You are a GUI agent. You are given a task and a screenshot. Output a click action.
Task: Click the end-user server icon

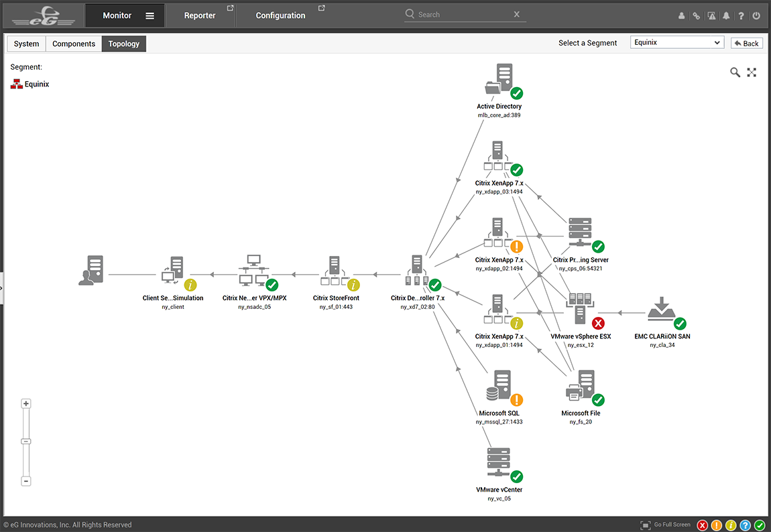point(91,270)
